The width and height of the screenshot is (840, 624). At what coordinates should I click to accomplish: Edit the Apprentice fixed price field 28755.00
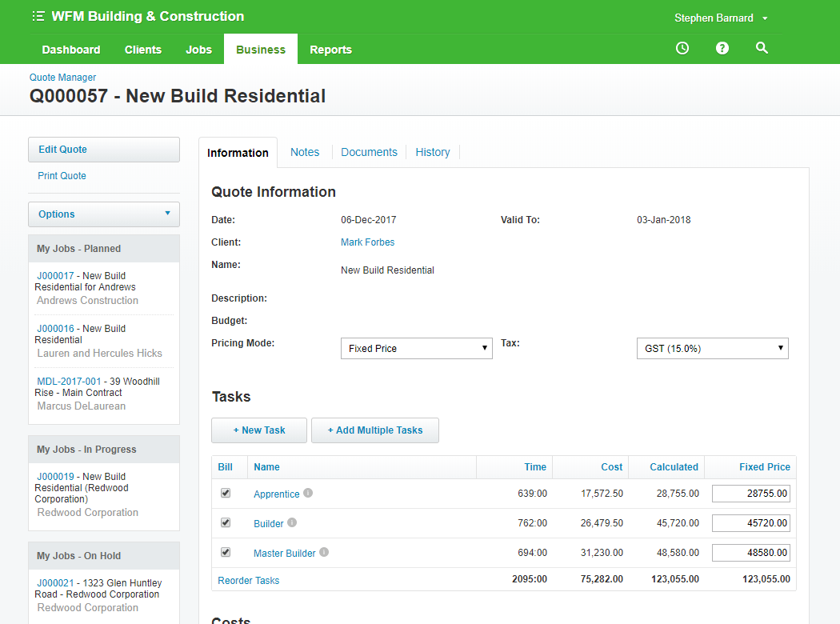tap(751, 494)
